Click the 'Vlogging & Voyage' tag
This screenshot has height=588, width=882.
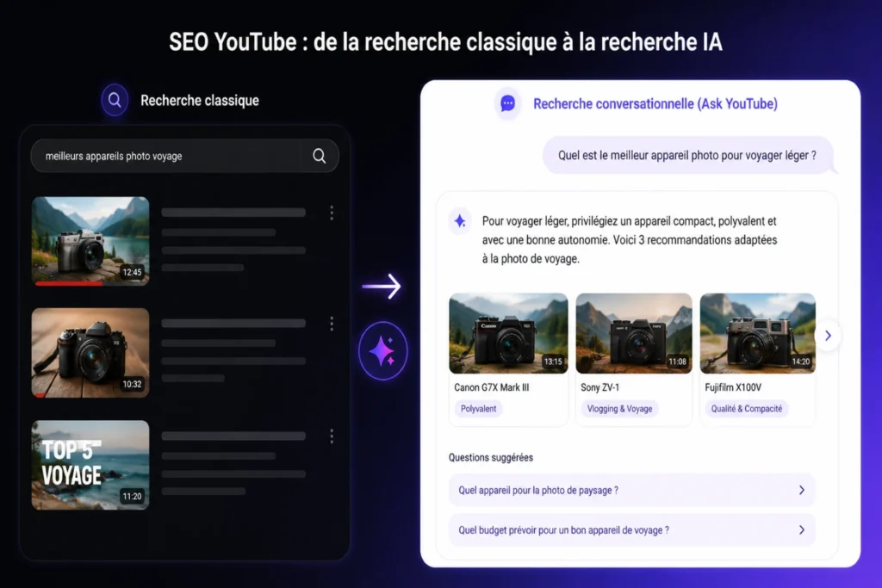click(619, 409)
